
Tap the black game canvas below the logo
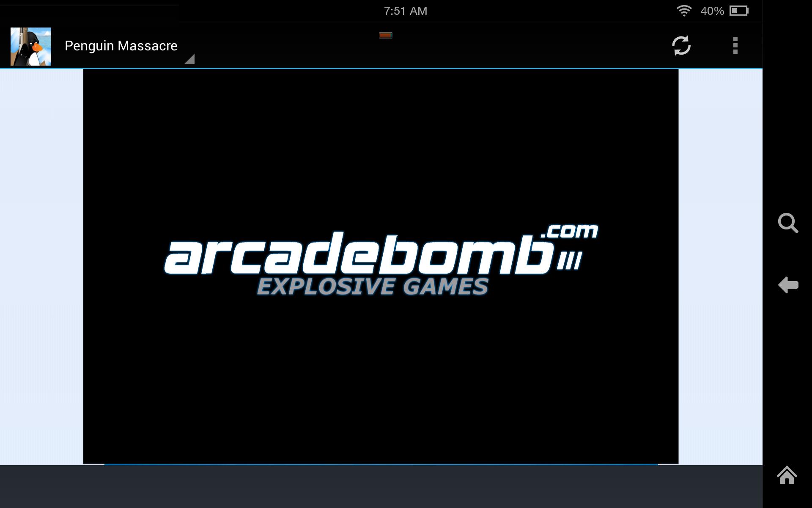381,381
